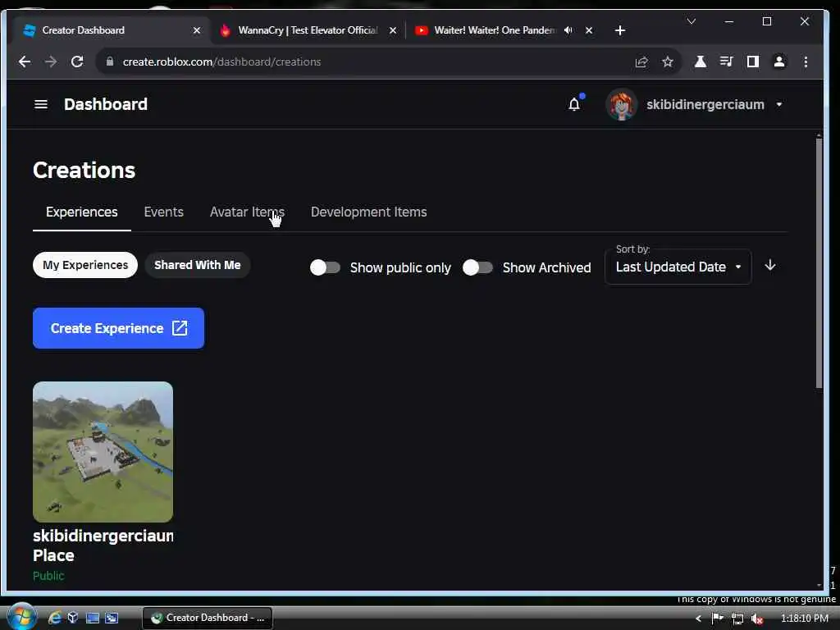840x630 pixels.
Task: Reverse sort order with the down arrow
Action: [x=769, y=265]
